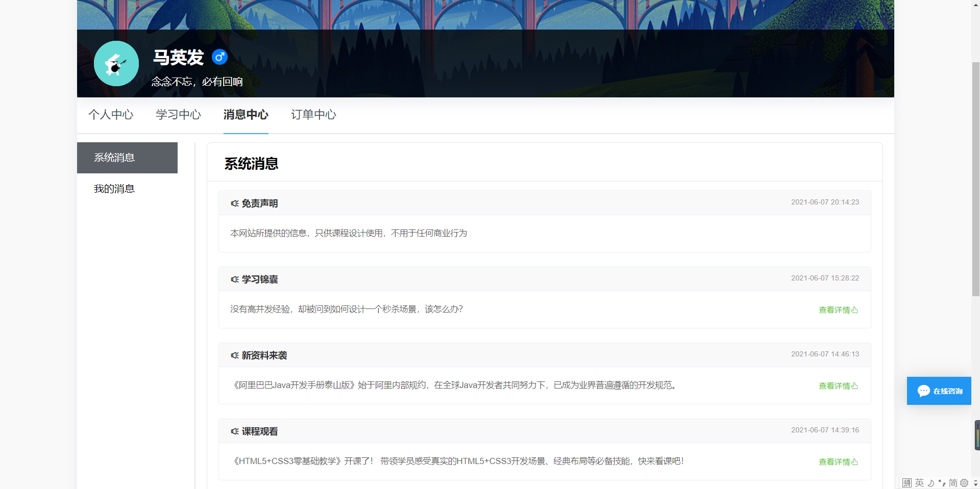Toggle the IME 简 simplified Chinese mode

click(x=953, y=483)
